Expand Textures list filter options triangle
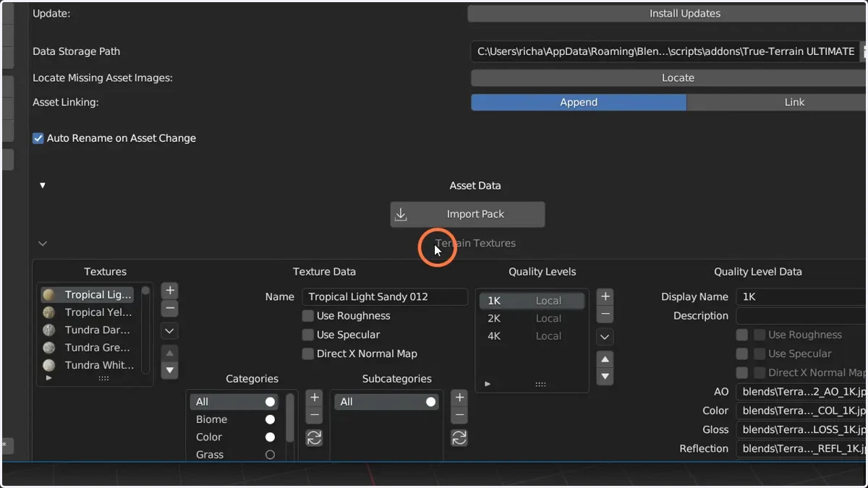 [x=49, y=378]
